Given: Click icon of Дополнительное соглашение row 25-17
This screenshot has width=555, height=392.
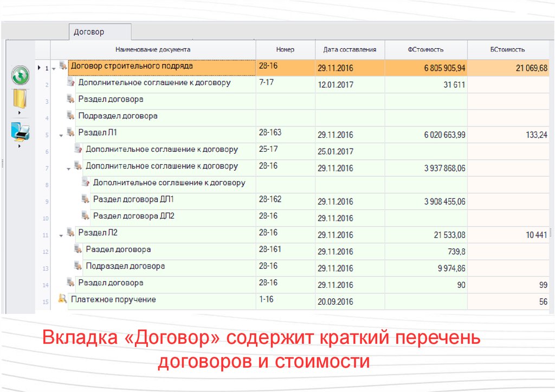Looking at the screenshot, I should tap(78, 149).
